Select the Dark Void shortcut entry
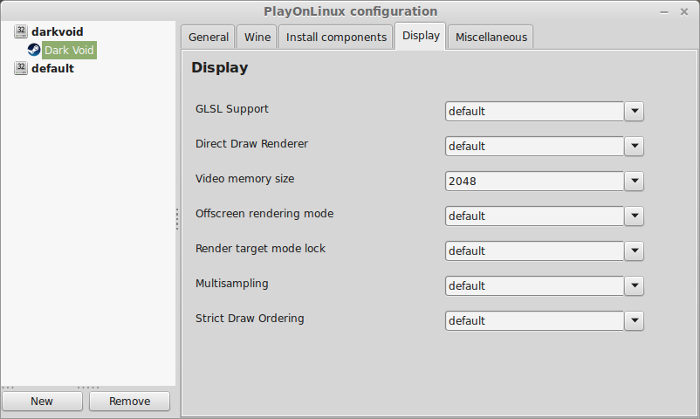Viewport: 700px width, 419px height. [x=69, y=50]
